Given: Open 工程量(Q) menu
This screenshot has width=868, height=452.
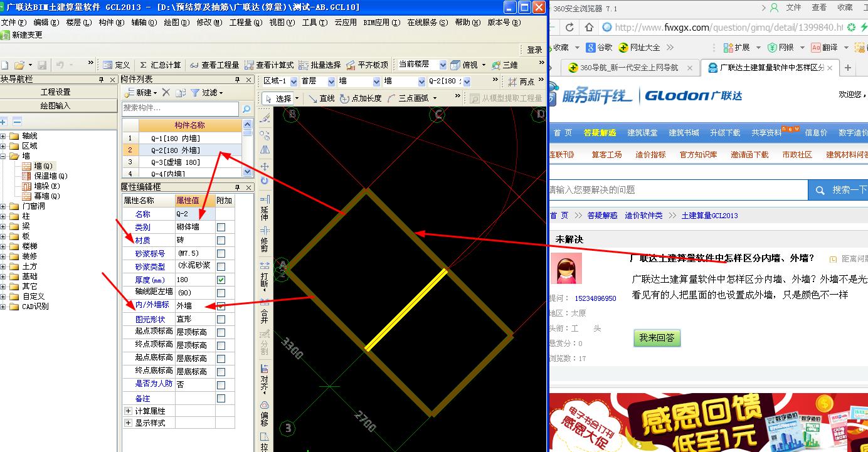Looking at the screenshot, I should pos(245,22).
